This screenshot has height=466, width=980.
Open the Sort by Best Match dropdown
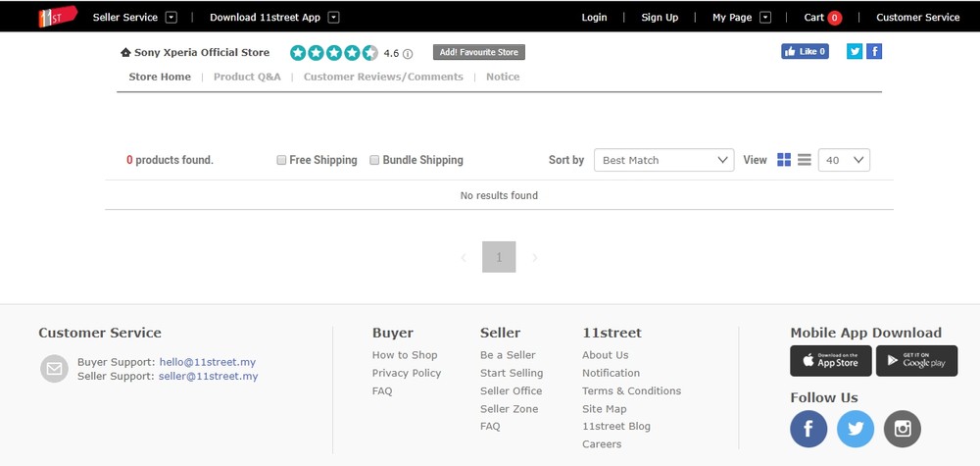[x=663, y=160]
